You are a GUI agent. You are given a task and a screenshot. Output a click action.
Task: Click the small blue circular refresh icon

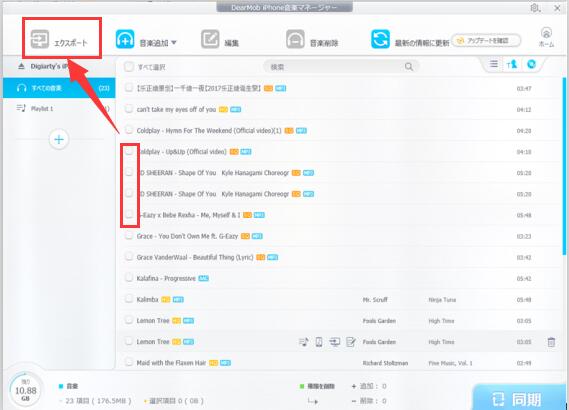531,64
